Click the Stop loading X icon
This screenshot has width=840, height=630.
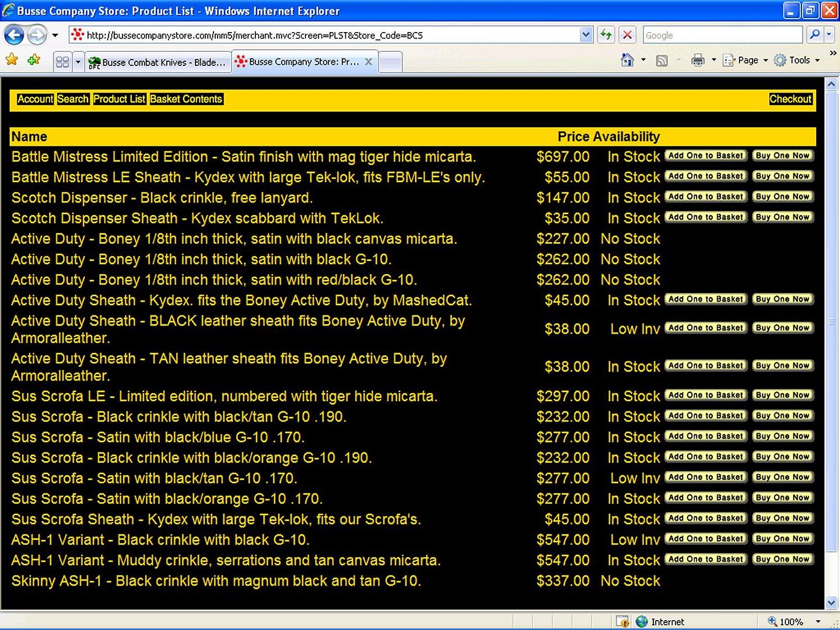pyautogui.click(x=627, y=35)
